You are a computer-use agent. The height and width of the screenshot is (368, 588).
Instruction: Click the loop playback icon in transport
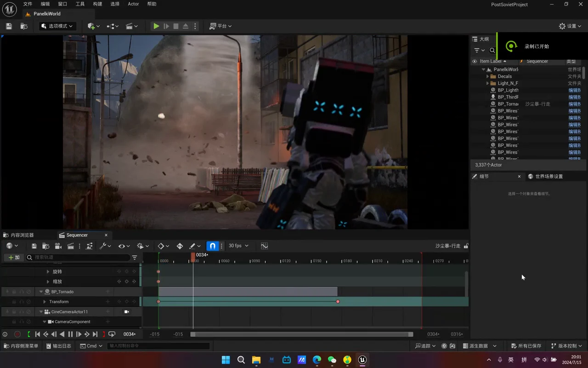(112, 334)
